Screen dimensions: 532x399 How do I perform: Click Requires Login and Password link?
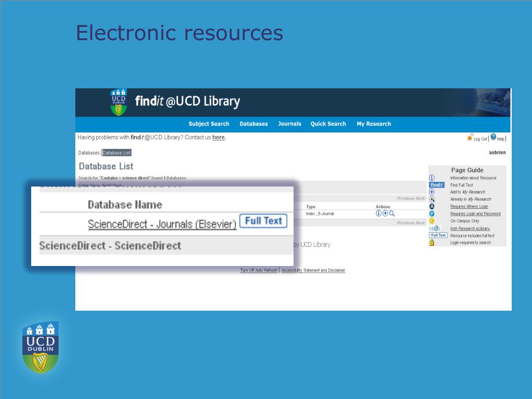click(x=475, y=214)
